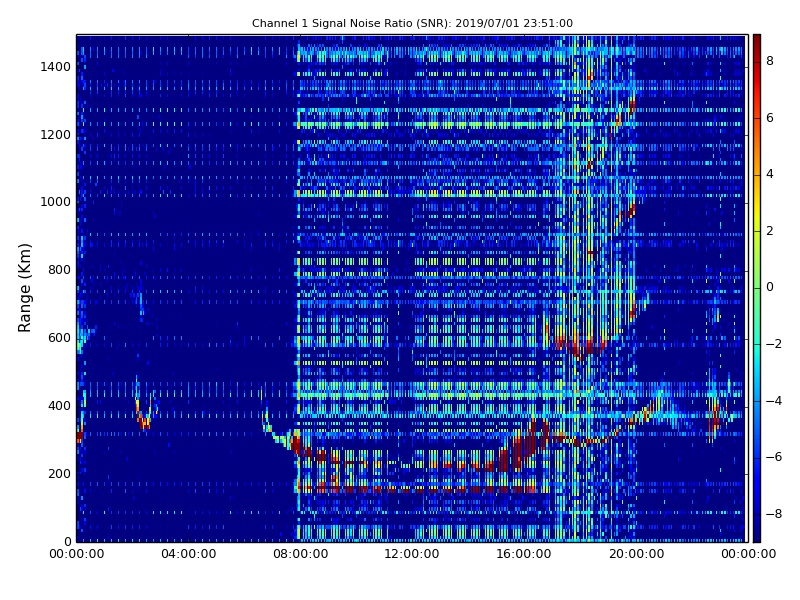Click the 08:00:00 time axis label

pyautogui.click(x=301, y=554)
